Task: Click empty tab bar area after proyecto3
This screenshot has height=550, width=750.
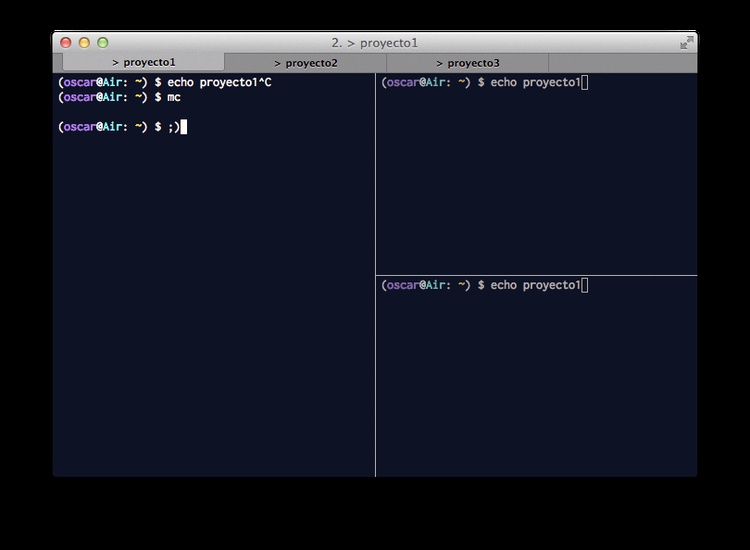Action: coord(620,63)
